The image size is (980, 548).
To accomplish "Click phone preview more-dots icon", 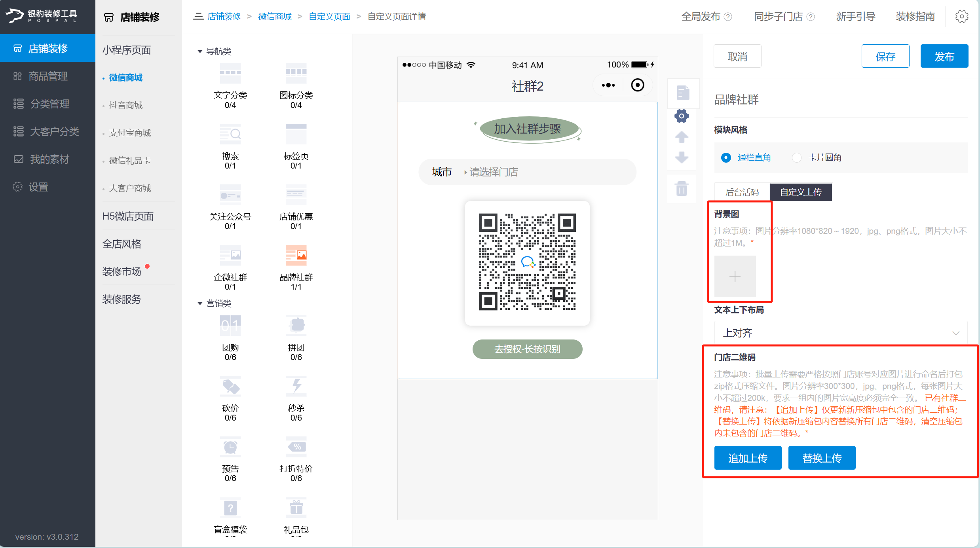I will tap(608, 85).
